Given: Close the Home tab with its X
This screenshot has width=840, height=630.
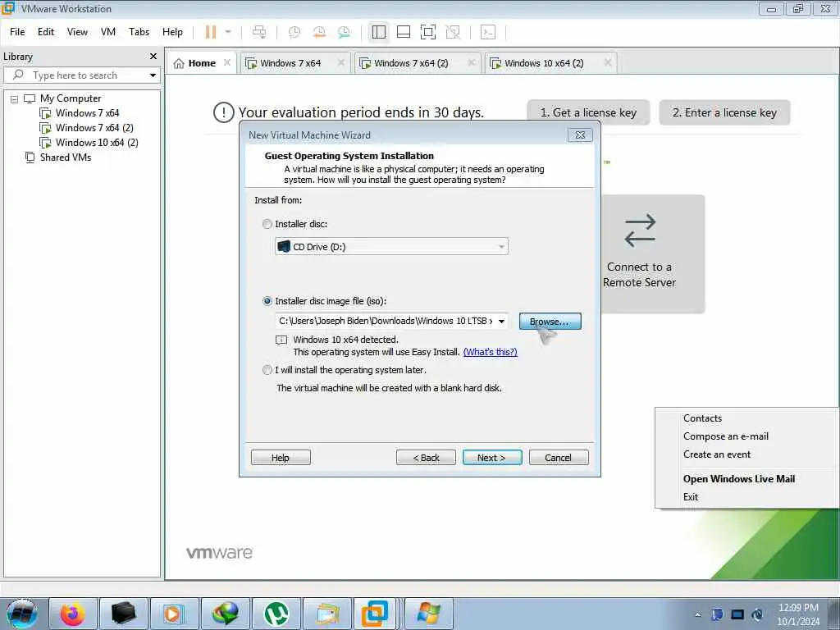Looking at the screenshot, I should 227,62.
